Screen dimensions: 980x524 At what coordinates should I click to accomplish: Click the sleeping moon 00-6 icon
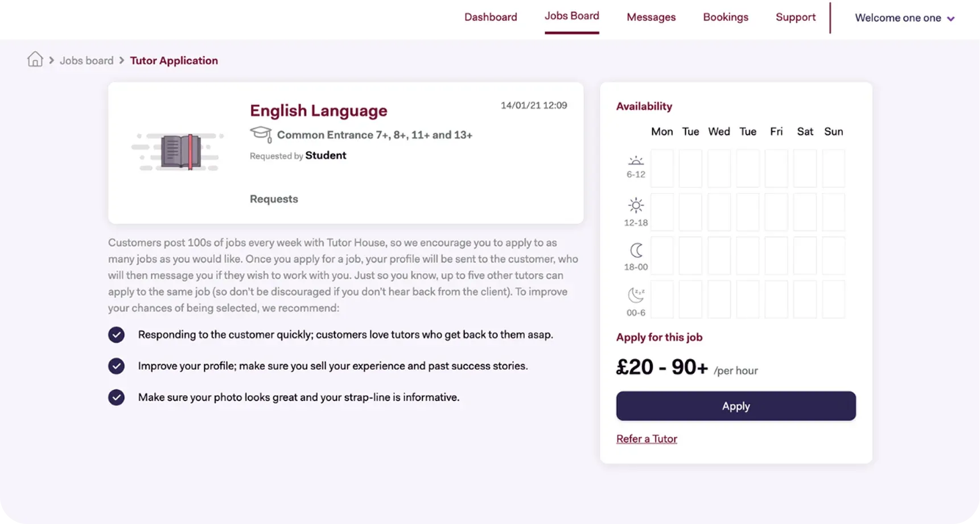pos(636,295)
